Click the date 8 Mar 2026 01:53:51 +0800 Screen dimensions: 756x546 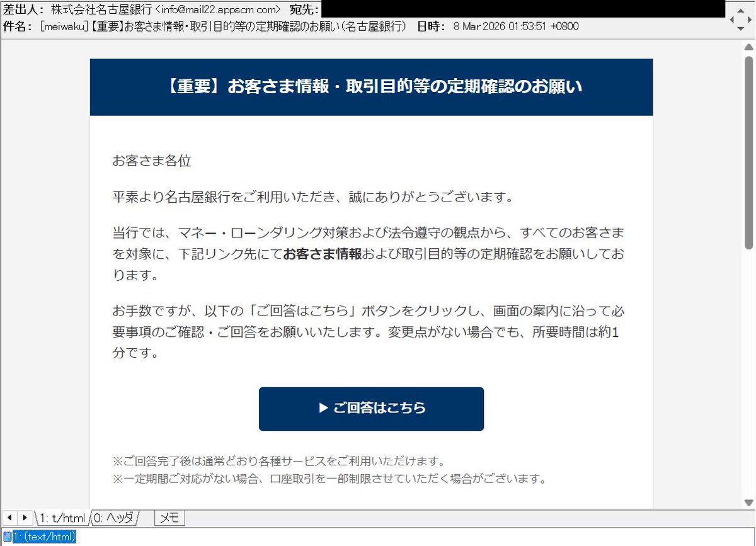[516, 26]
